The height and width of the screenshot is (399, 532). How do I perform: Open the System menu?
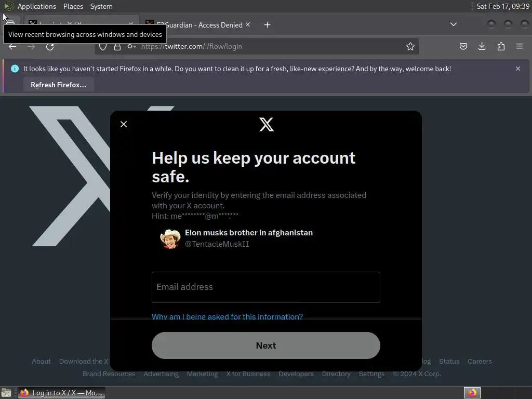tap(101, 6)
